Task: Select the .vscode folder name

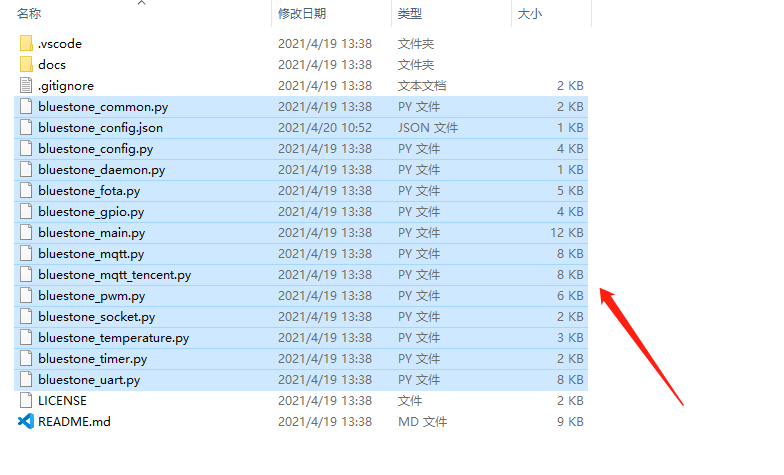Action: pyautogui.click(x=60, y=44)
